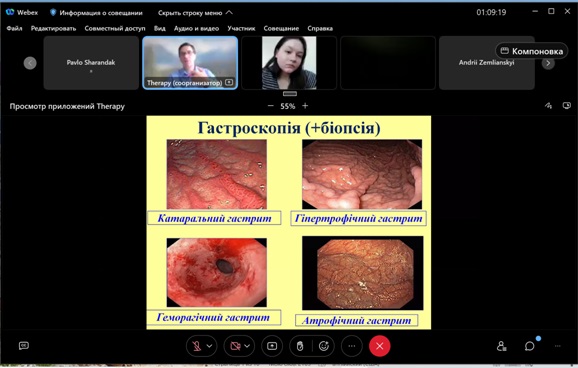578x368 pixels.
Task: Show next participants with right arrow
Action: pos(548,63)
